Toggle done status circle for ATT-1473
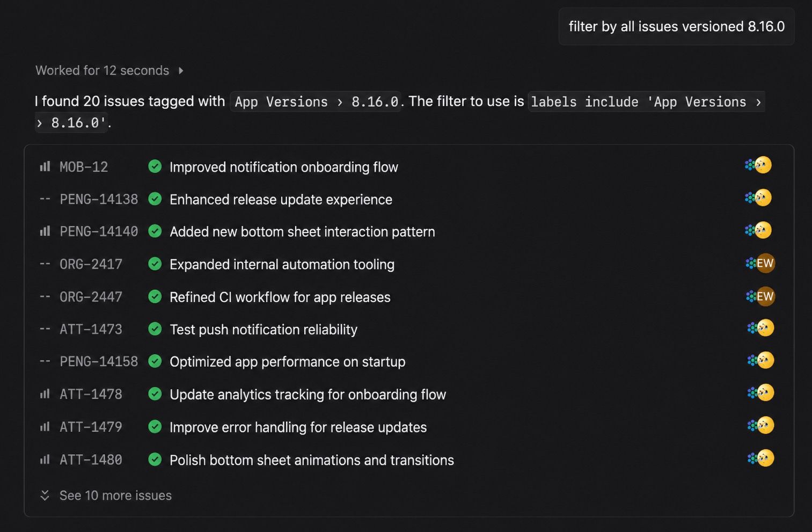The width and height of the screenshot is (812, 532). click(x=155, y=329)
